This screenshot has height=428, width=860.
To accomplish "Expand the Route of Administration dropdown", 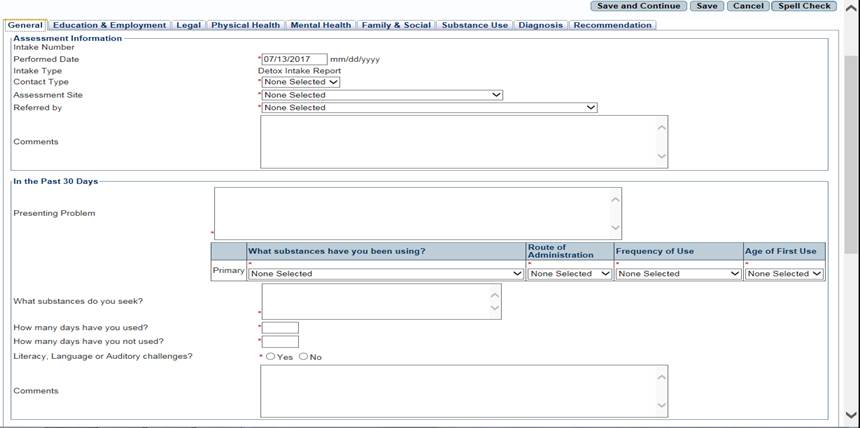I will 569,273.
